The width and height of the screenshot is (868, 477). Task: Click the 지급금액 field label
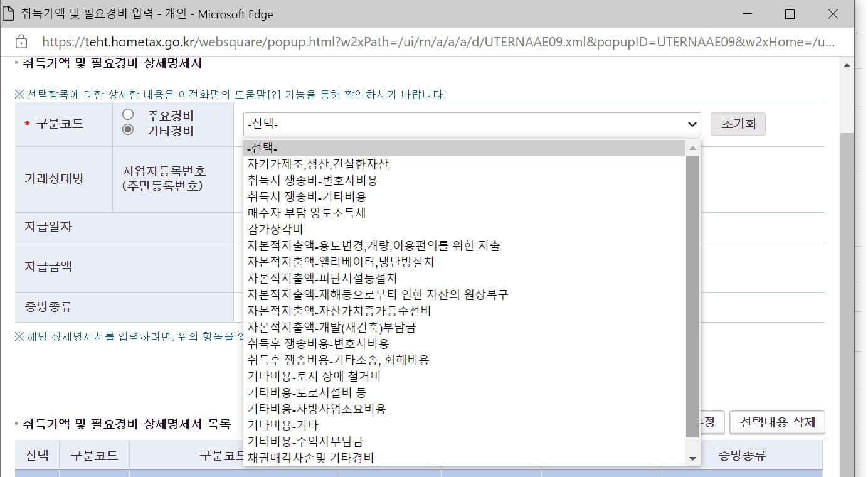[x=48, y=266]
